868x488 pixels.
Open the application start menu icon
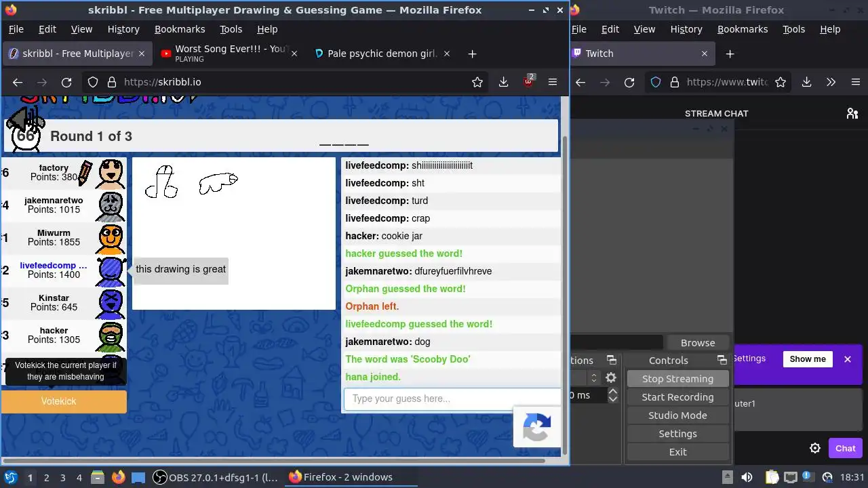[10, 477]
